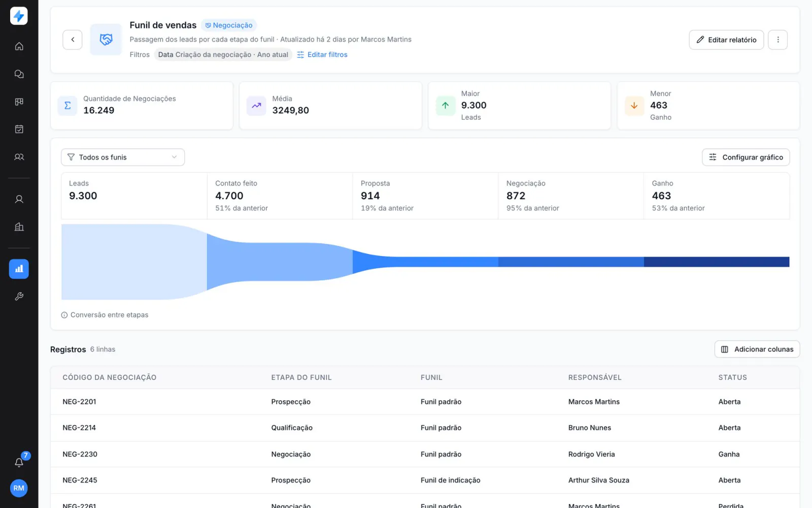Open the three-dot more options menu
This screenshot has width=812, height=508.
777,40
